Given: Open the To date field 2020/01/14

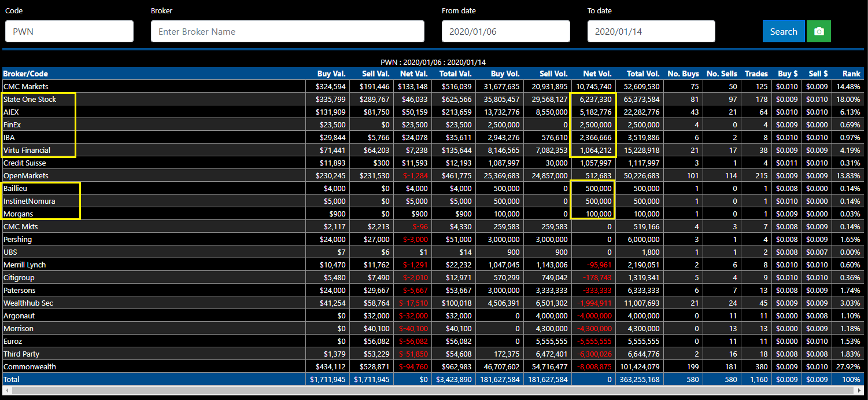Looking at the screenshot, I should (x=651, y=31).
